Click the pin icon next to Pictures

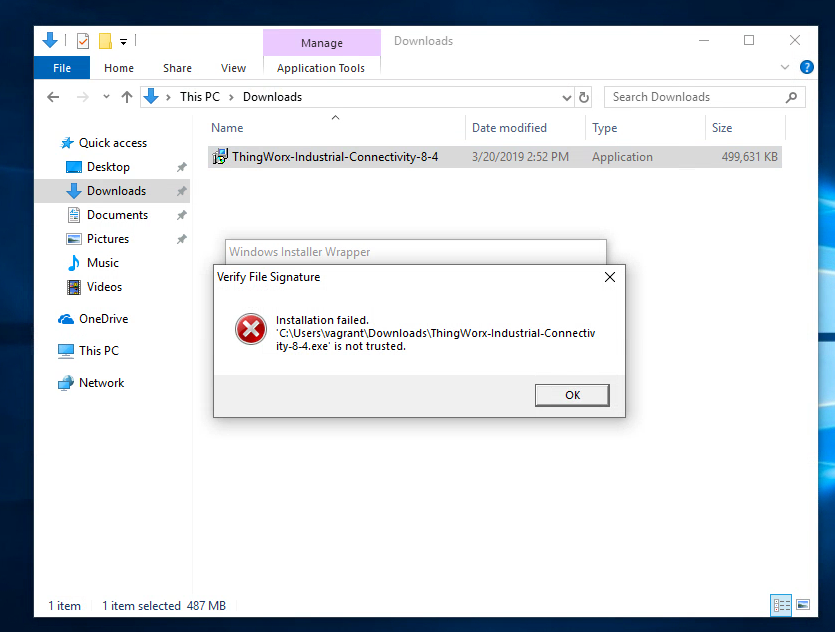[182, 239]
